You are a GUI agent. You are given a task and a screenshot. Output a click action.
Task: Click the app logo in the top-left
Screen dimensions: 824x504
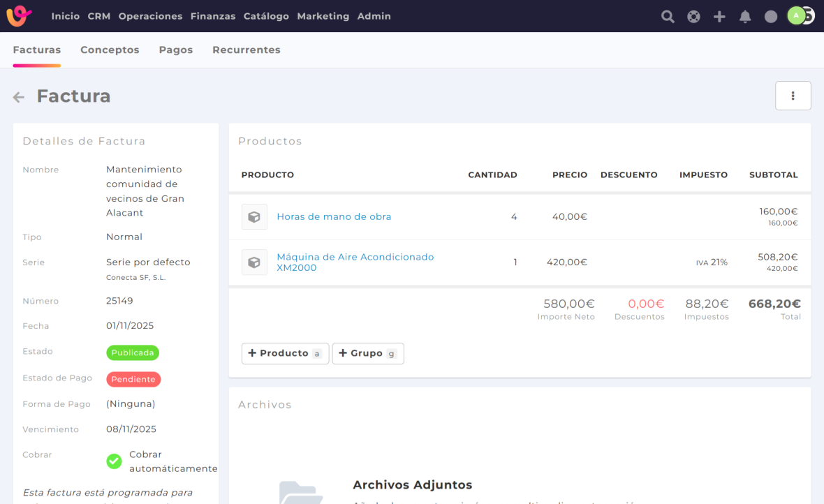pos(19,16)
